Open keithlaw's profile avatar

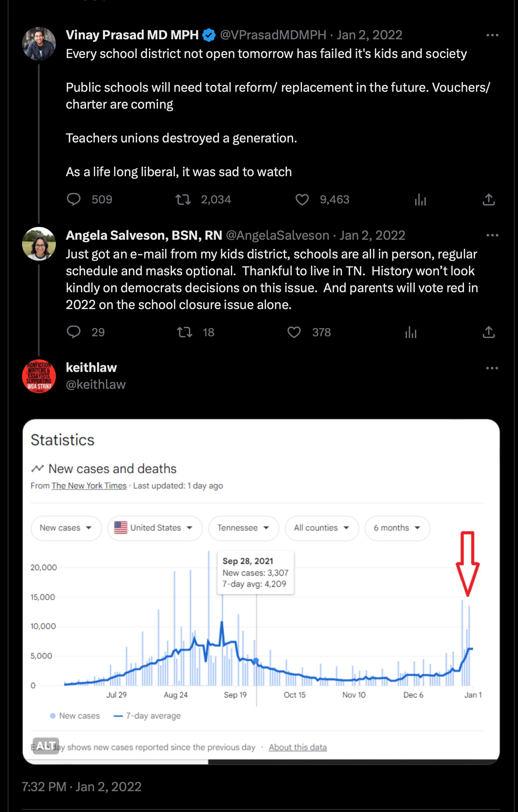[x=39, y=376]
